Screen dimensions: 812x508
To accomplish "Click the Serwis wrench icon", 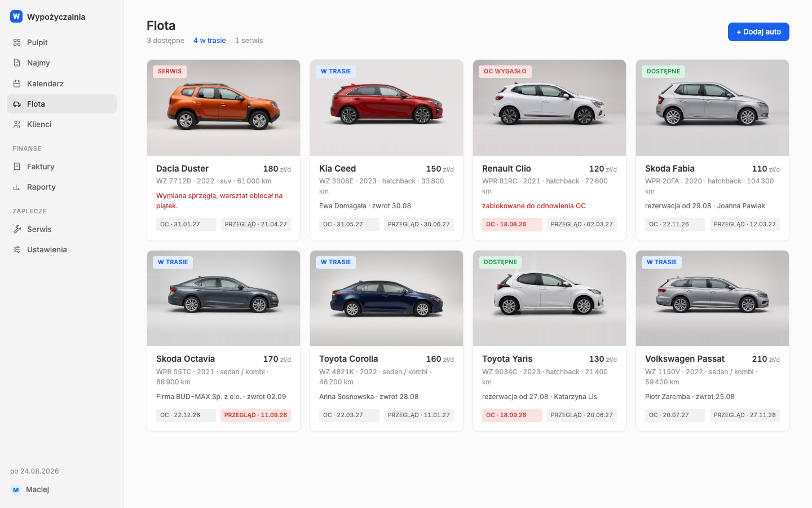I will (x=17, y=229).
